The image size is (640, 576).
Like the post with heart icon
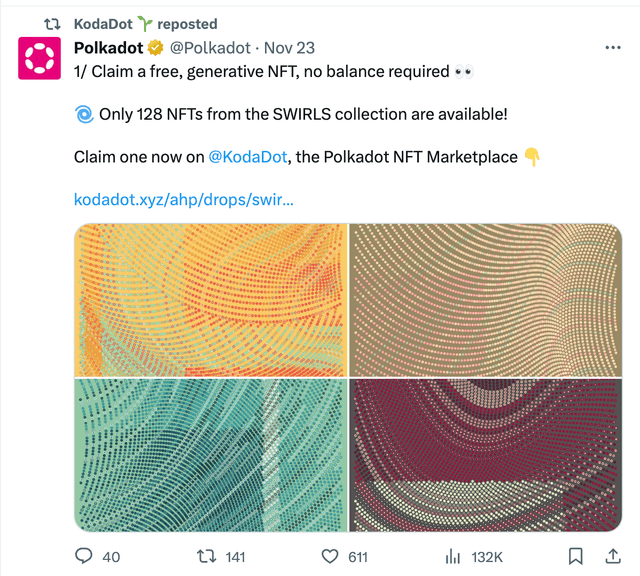click(x=330, y=556)
